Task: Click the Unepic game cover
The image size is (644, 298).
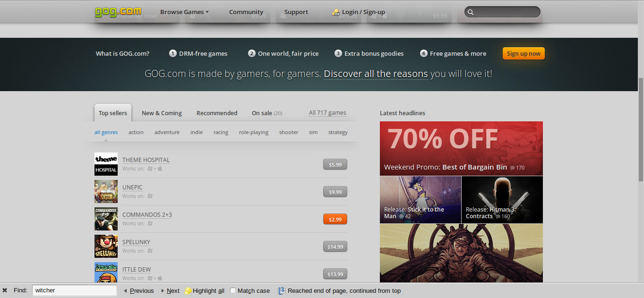Action: pyautogui.click(x=106, y=191)
